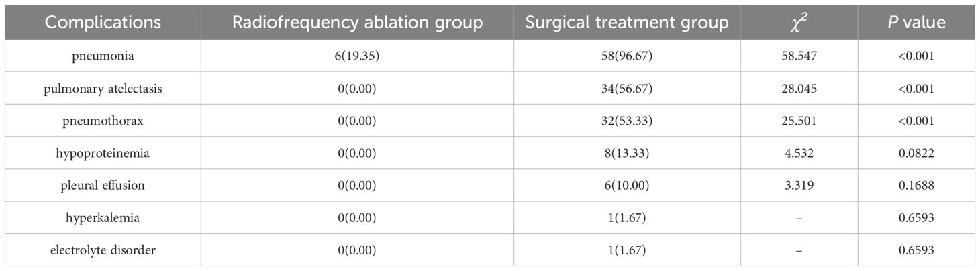Select the pneumonia row label
Image resolution: width=980 pixels, height=271 pixels.
tap(103, 56)
